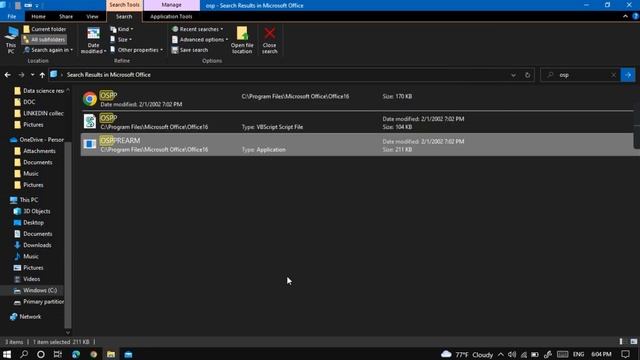The height and width of the screenshot is (360, 640).
Task: Open the File menu
Action: pyautogui.click(x=12, y=16)
